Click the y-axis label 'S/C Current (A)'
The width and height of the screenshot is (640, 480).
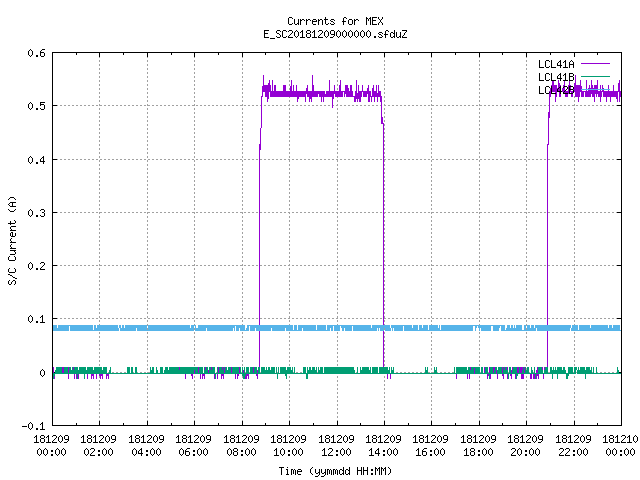(x=12, y=241)
